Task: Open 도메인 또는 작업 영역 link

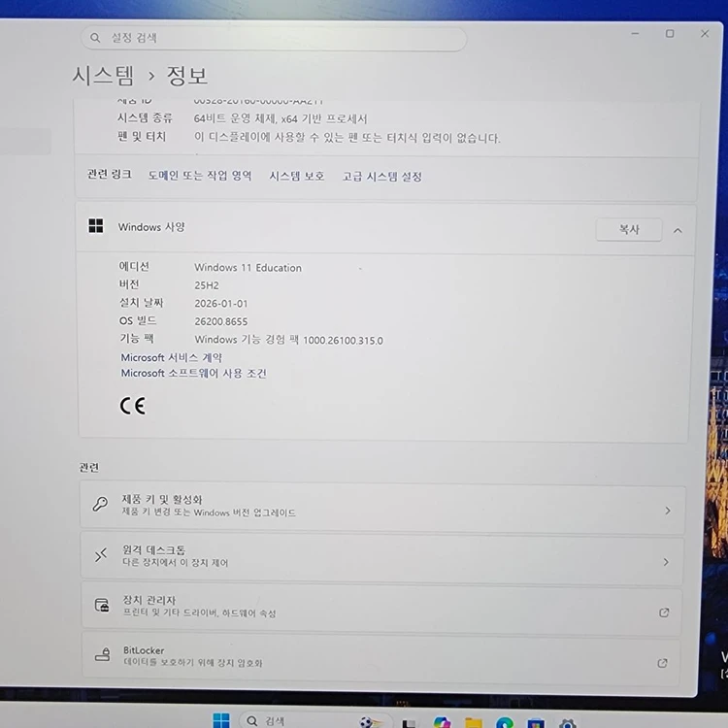Action: coord(200,176)
